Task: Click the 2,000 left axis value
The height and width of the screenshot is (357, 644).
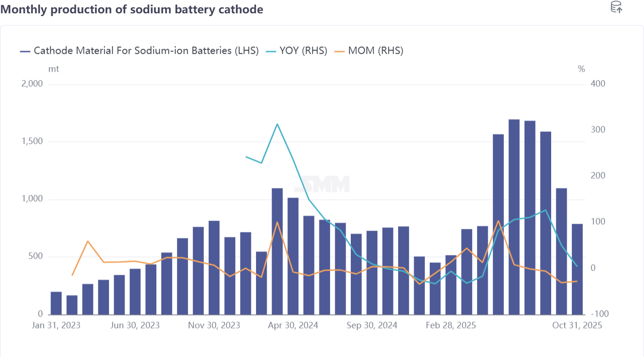Action: click(32, 84)
